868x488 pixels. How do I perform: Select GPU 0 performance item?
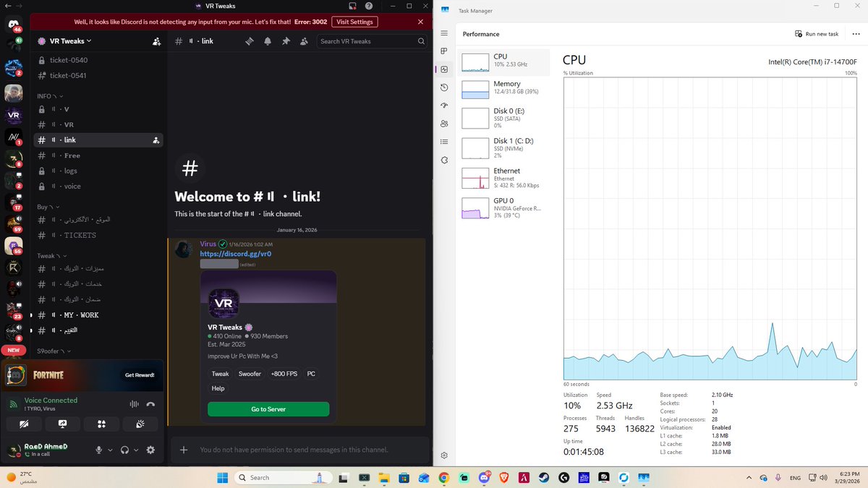point(503,207)
